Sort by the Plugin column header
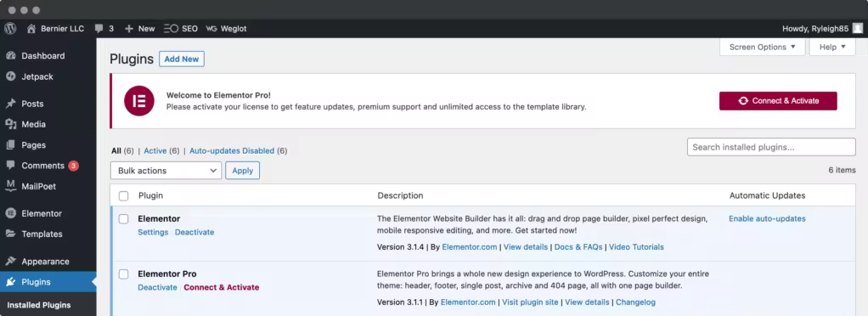Image resolution: width=868 pixels, height=316 pixels. 150,195
